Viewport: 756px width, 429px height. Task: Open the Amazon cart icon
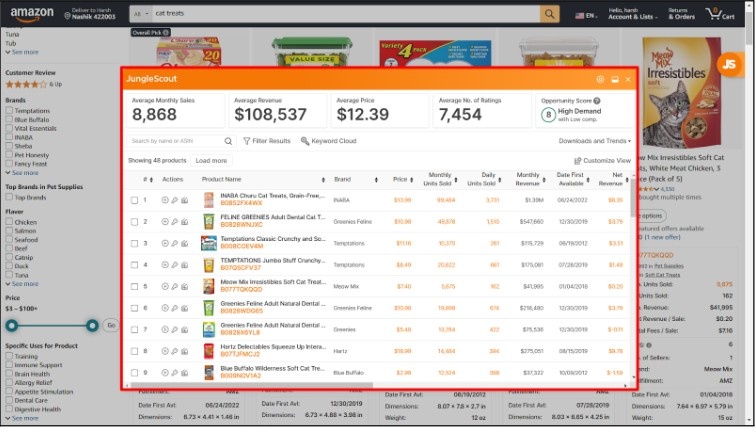tap(720, 13)
